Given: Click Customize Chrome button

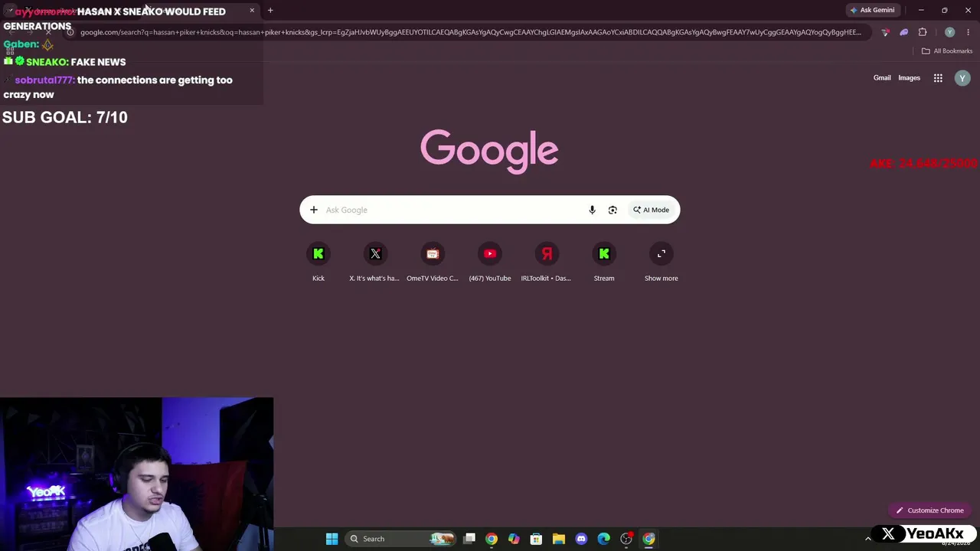Looking at the screenshot, I should [x=930, y=510].
